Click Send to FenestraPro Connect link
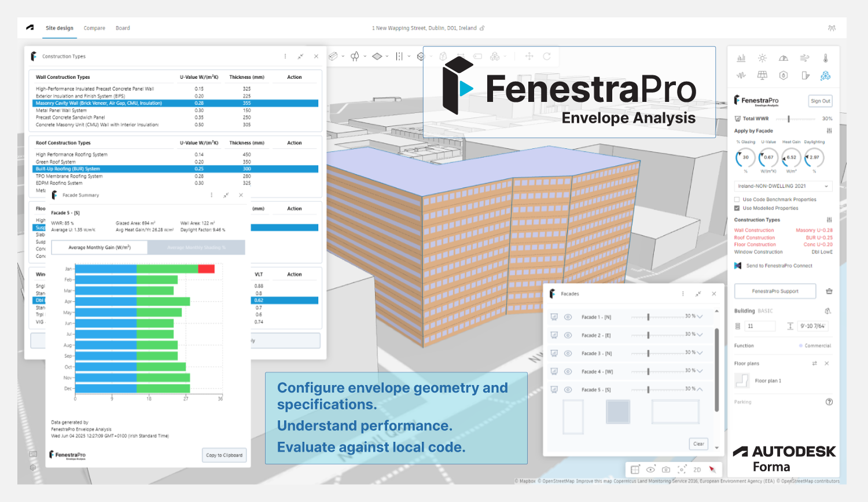Screen dimensions: 868x502 click(x=779, y=266)
